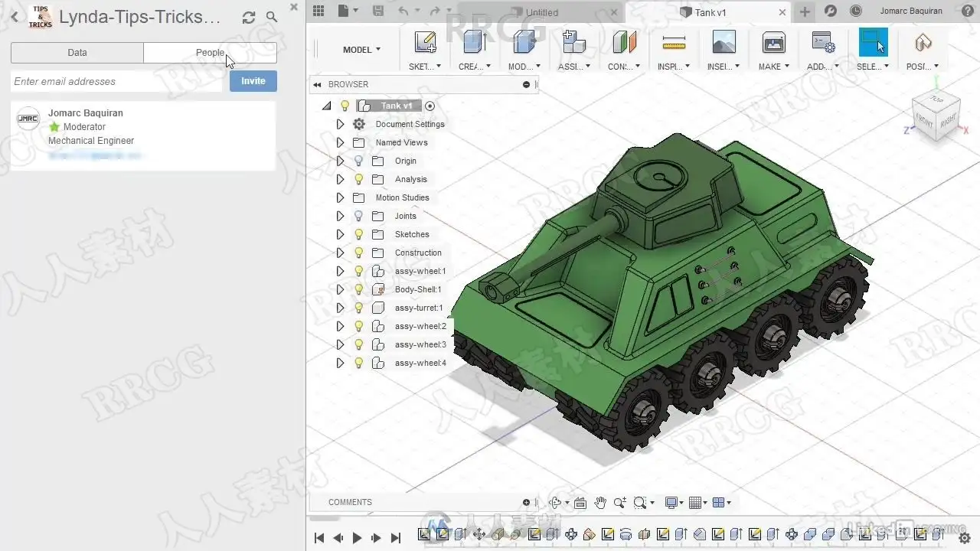Hide Body-Shell:1 using its lightbulb
The height and width of the screenshot is (551, 980).
point(358,289)
